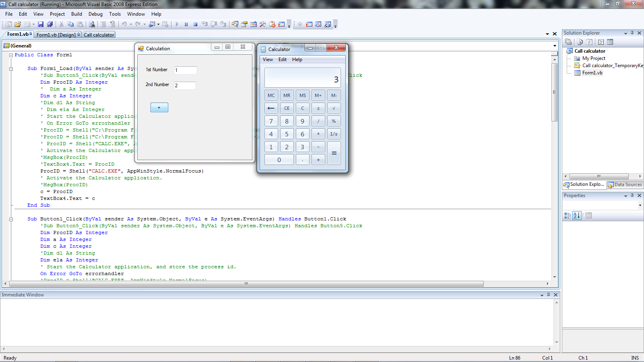
Task: Click the Step Over debug icon
Action: point(214,25)
